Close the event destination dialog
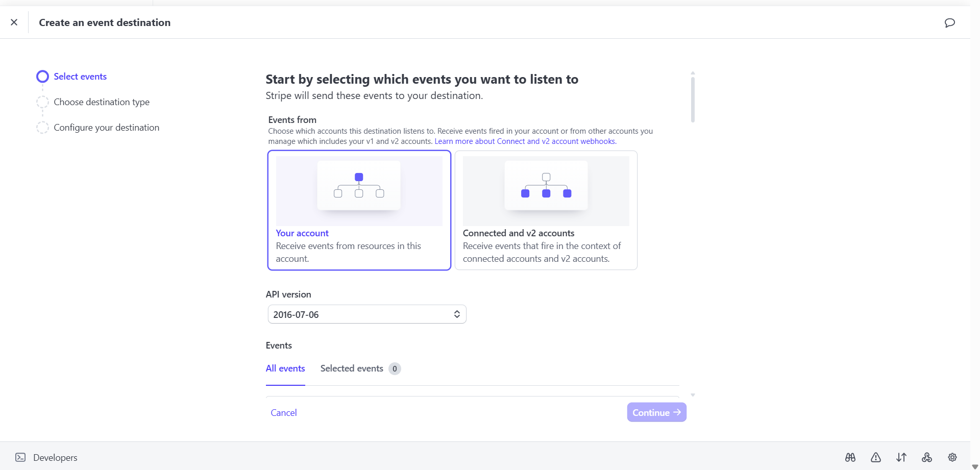 pyautogui.click(x=14, y=22)
